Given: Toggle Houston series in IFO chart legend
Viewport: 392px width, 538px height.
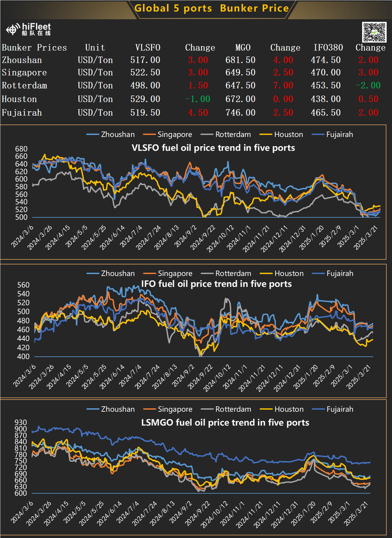Looking at the screenshot, I should click(281, 273).
